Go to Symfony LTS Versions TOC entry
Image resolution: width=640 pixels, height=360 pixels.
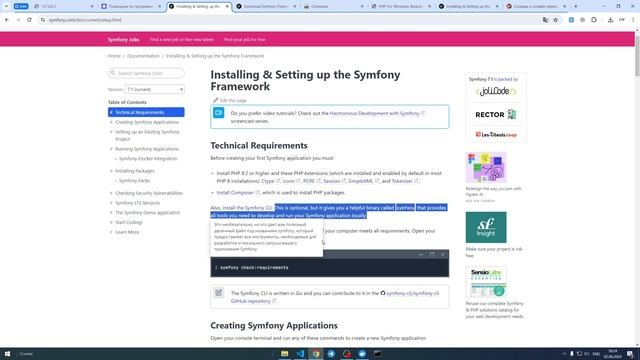[137, 203]
